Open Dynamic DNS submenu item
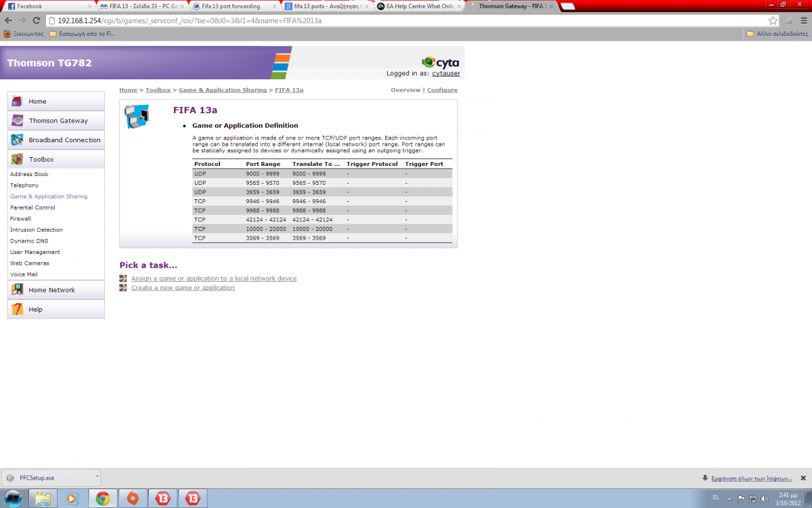 28,240
